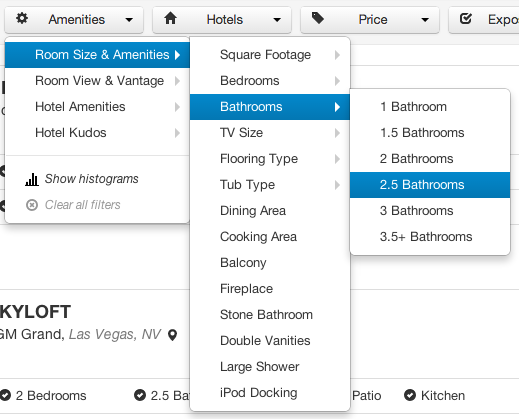Image resolution: width=519 pixels, height=419 pixels.
Task: Select 2.5 Bathrooms option
Action: 430,185
